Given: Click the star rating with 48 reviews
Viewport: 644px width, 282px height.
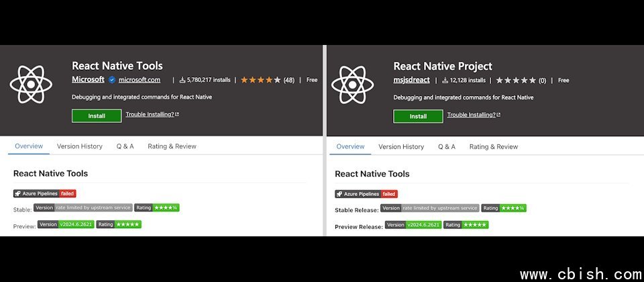Looking at the screenshot, I should point(266,80).
